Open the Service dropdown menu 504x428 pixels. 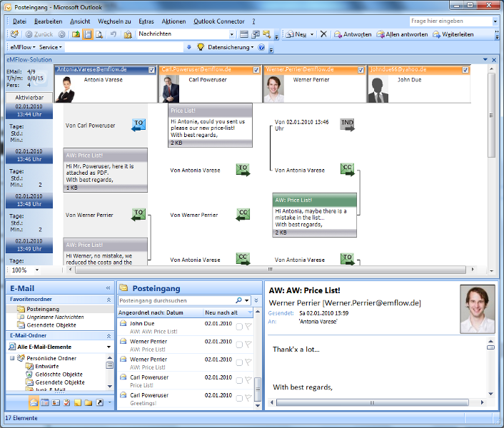coord(50,47)
